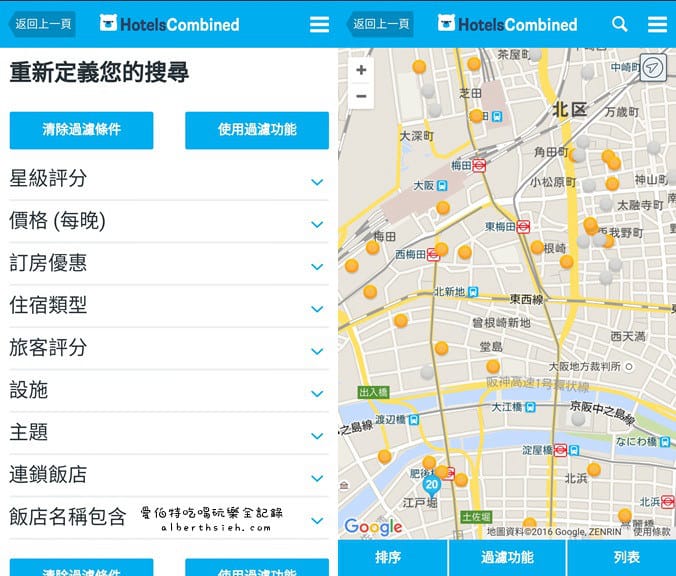This screenshot has width=676, height=576.
Task: Select the orange hotel marker near 根崎
Action: click(537, 247)
